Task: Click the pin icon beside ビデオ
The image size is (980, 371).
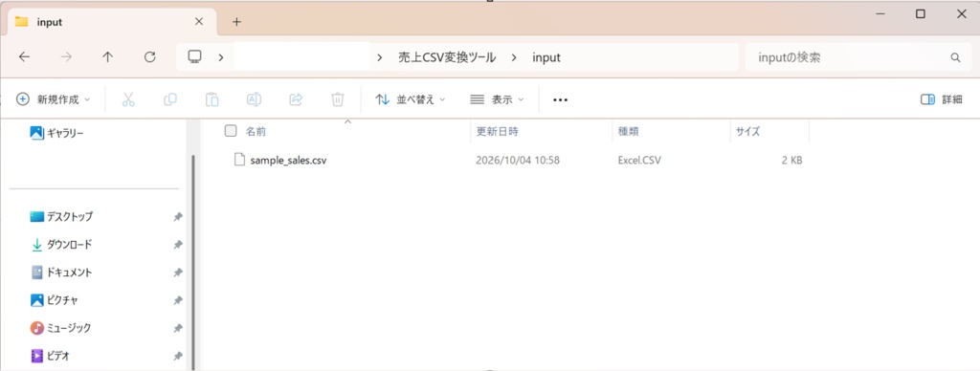Action: (177, 356)
